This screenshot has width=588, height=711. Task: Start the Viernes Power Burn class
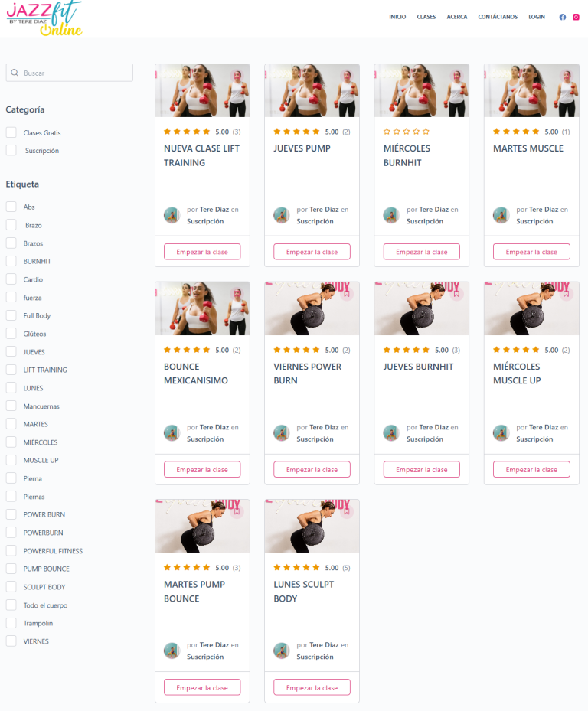coord(312,469)
